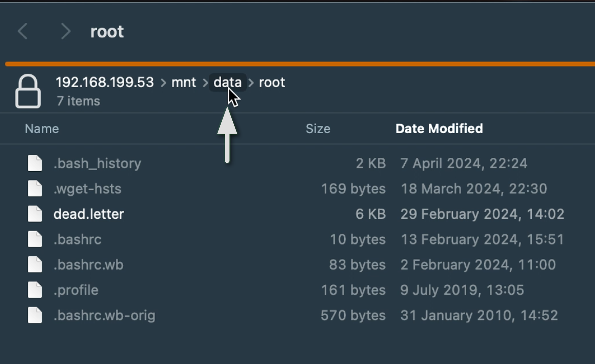The width and height of the screenshot is (595, 364).
Task: Go to 192.168.199.53 in the path bar
Action: pyautogui.click(x=105, y=82)
